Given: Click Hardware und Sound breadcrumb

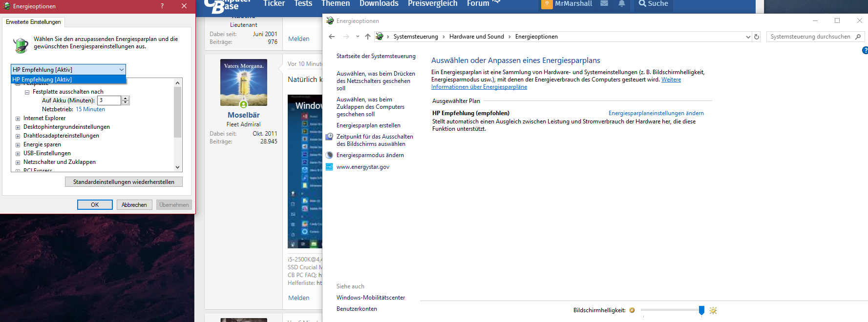Looking at the screenshot, I should (477, 37).
